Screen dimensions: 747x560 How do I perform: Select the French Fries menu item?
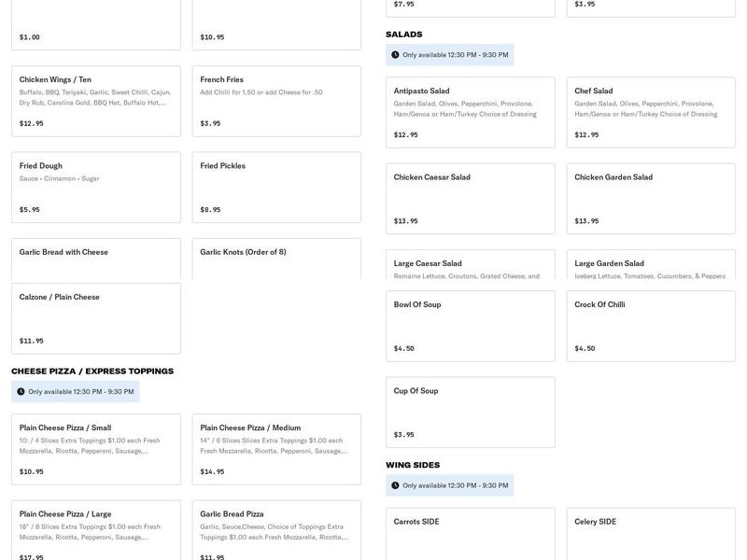click(275, 101)
